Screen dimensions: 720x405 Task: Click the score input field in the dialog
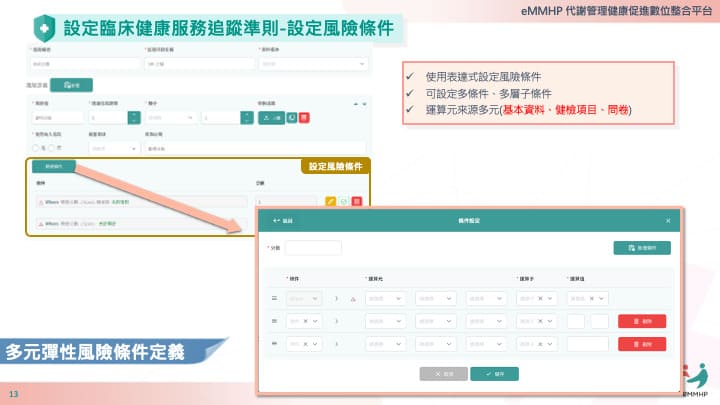(x=313, y=248)
